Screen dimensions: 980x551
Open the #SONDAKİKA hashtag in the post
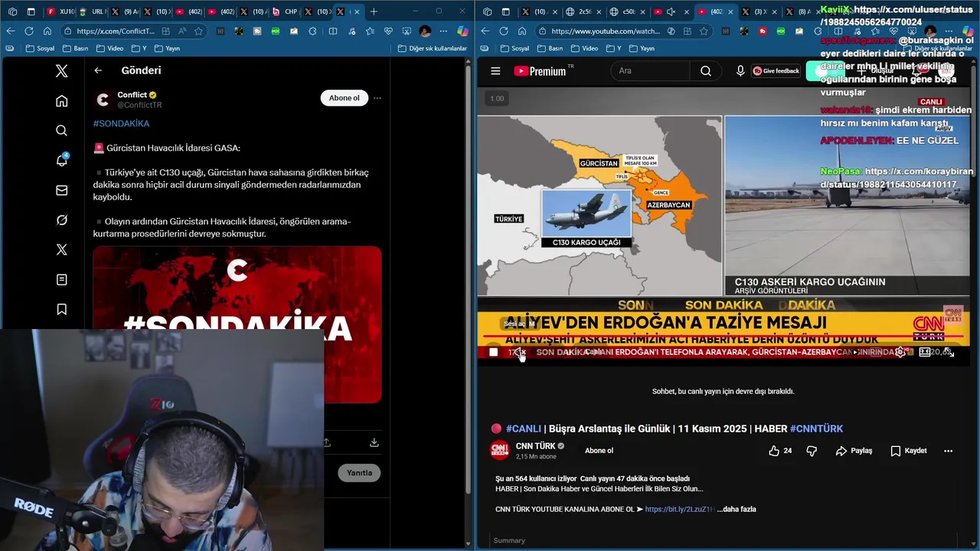(x=121, y=123)
